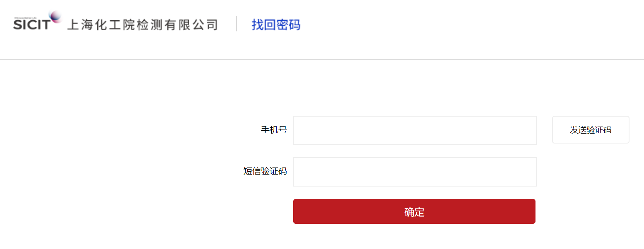Image resolution: width=644 pixels, height=249 pixels.
Task: Submit the form with red 确定 button
Action: [414, 211]
